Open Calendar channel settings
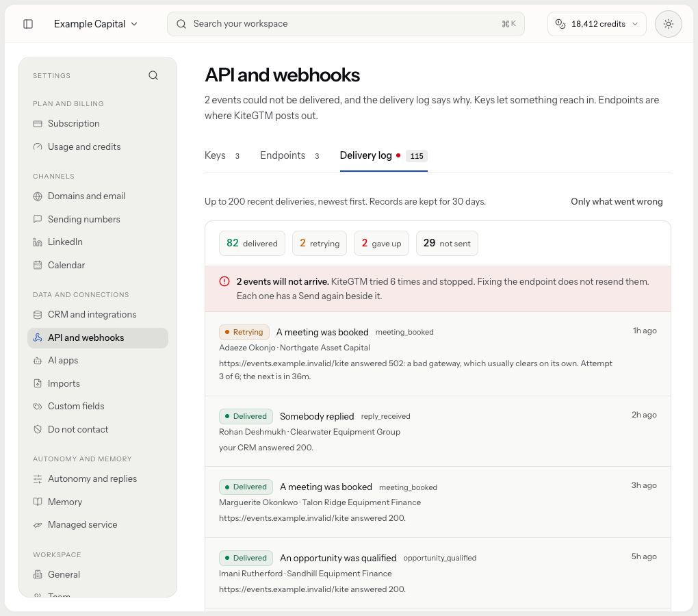Viewport: 698px width, 616px height. [x=98, y=266]
